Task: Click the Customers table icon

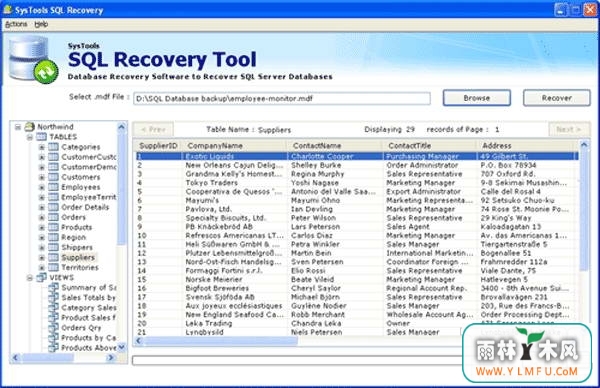Action: 53,177
